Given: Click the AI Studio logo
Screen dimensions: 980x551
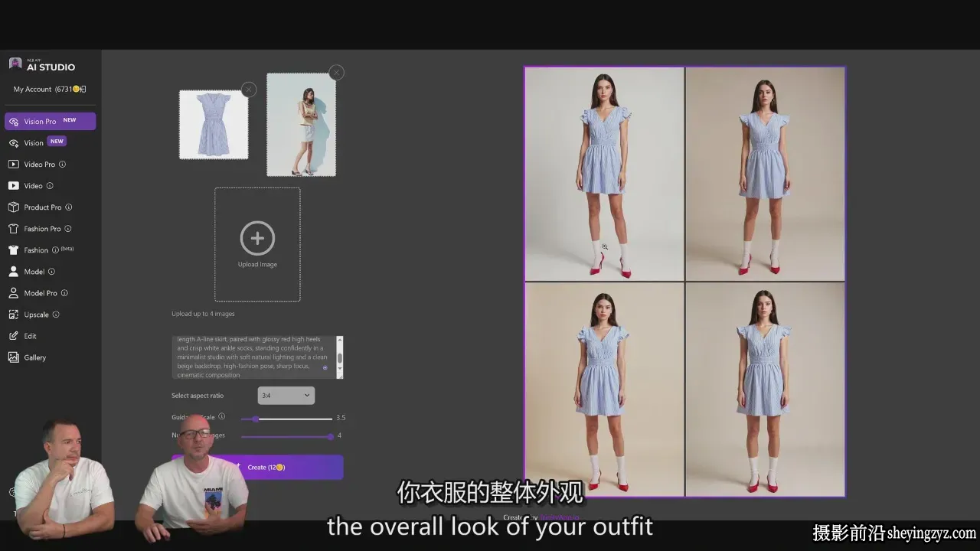Looking at the screenshot, I should click(x=42, y=64).
